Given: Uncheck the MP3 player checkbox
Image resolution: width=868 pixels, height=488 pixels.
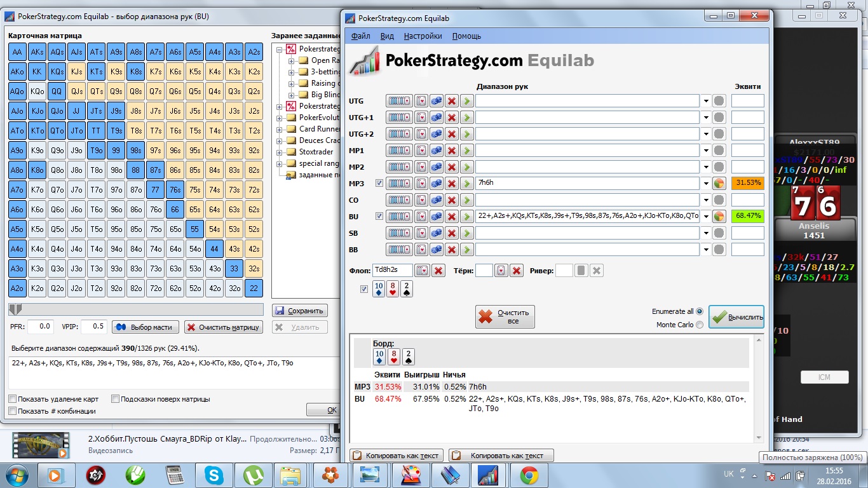Looking at the screenshot, I should click(x=379, y=183).
